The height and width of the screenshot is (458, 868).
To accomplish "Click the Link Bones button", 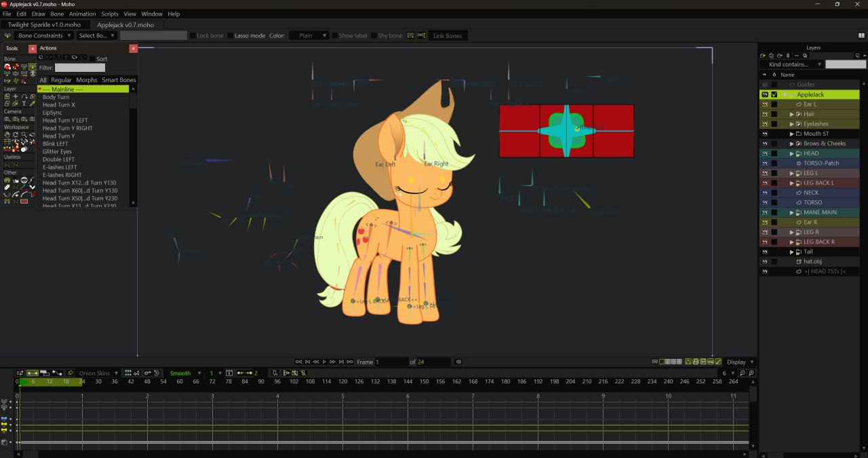I will tap(448, 36).
